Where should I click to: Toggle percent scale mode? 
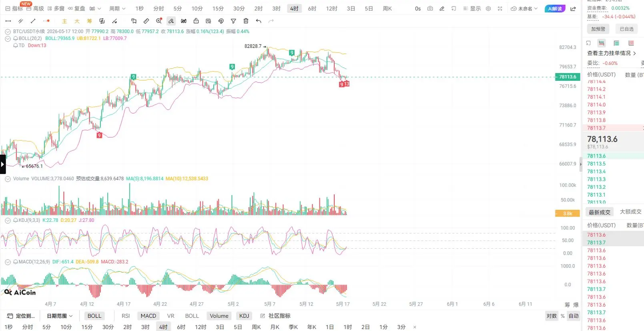562,316
